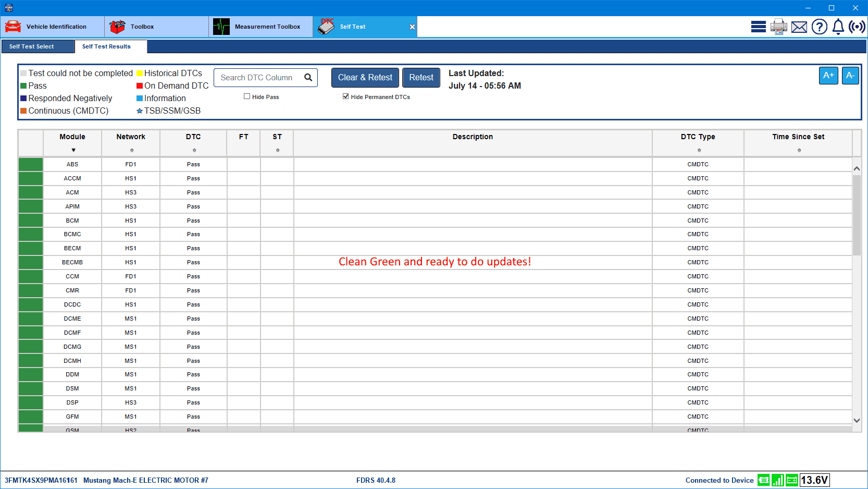Click the CMDTC cell for DSM
Image resolution: width=868 pixels, height=489 pixels.
click(698, 388)
